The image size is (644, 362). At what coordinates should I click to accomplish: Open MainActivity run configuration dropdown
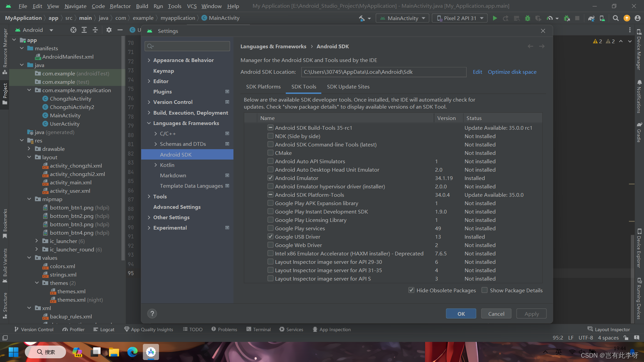402,18
